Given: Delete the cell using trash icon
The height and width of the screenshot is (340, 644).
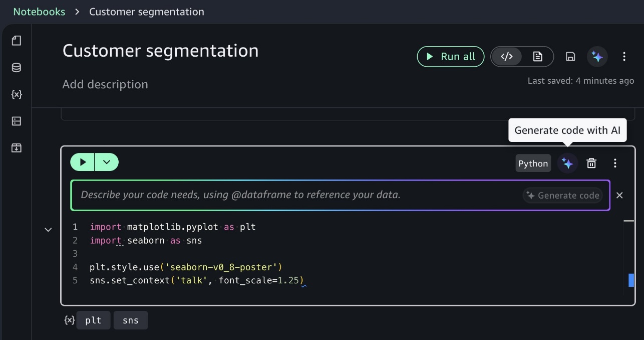Looking at the screenshot, I should pos(591,163).
